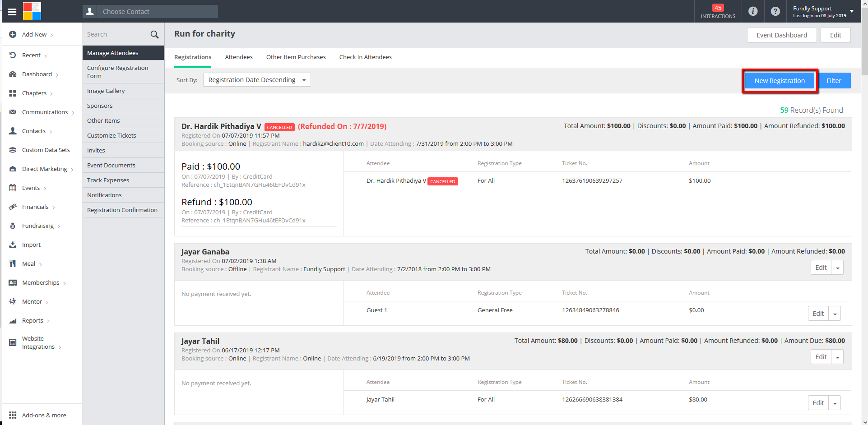Click the Events calendar icon
The width and height of the screenshot is (868, 425).
[x=13, y=188]
